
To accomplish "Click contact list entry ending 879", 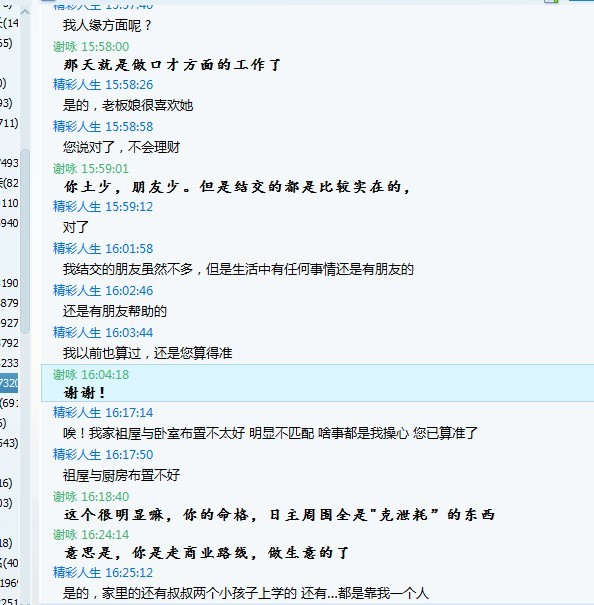I will pyautogui.click(x=9, y=303).
